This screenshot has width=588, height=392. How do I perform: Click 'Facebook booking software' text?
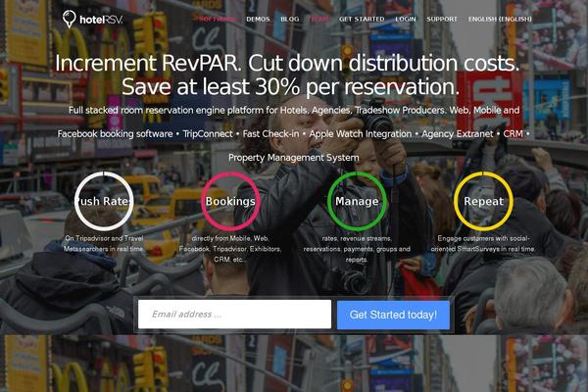tap(115, 134)
